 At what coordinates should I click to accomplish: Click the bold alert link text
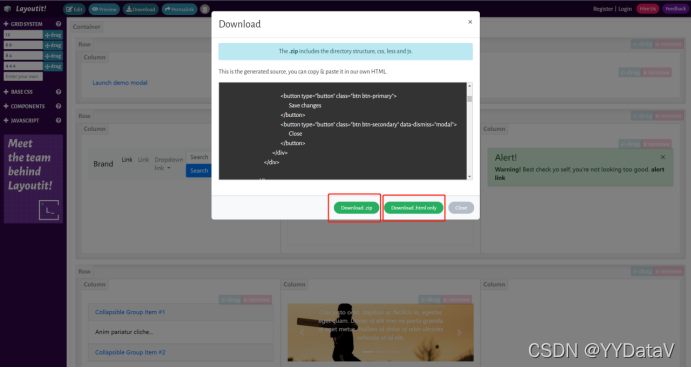coord(579,174)
